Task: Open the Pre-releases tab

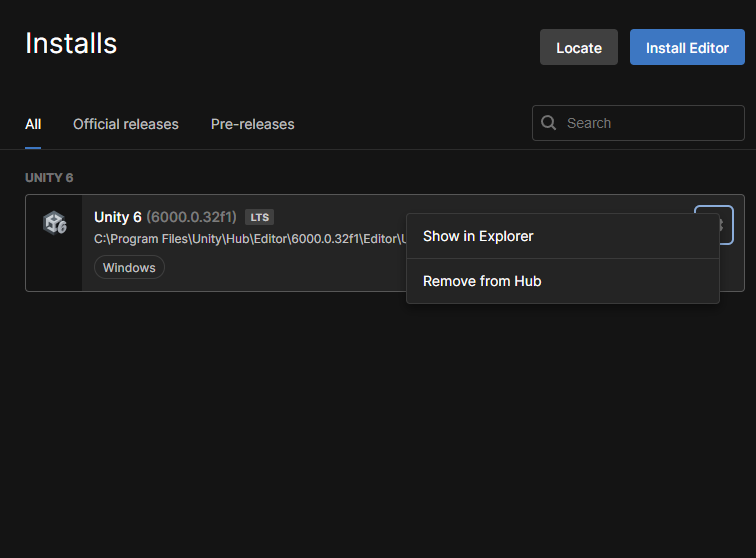Action: 253,124
